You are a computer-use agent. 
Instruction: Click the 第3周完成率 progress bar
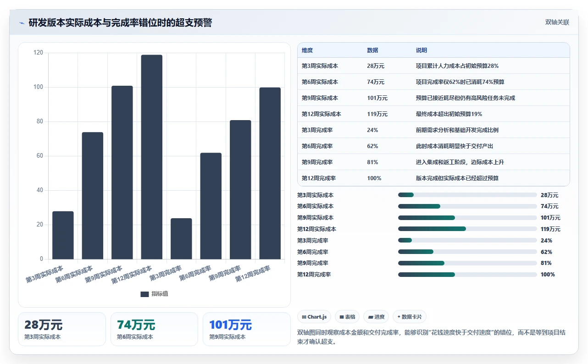[467, 240]
